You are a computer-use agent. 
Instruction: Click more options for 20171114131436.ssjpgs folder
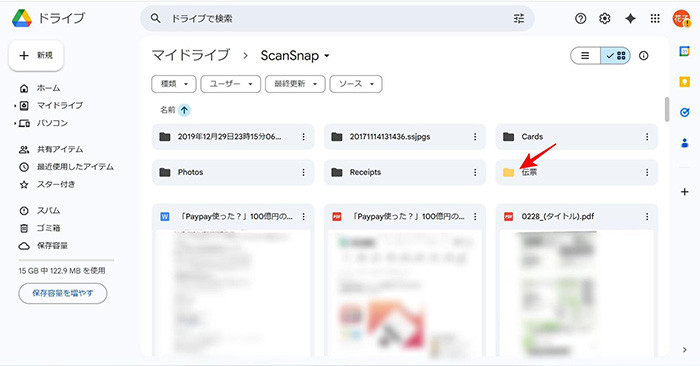click(475, 137)
